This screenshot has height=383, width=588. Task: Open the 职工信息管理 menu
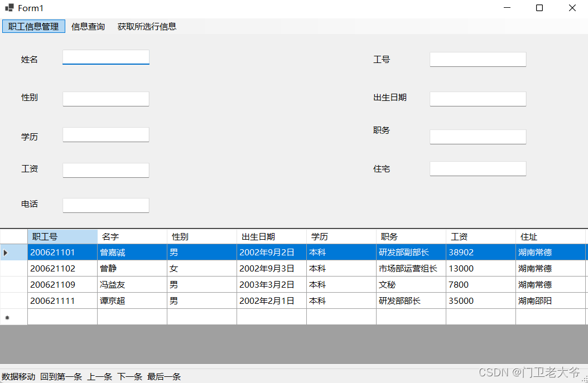(33, 26)
